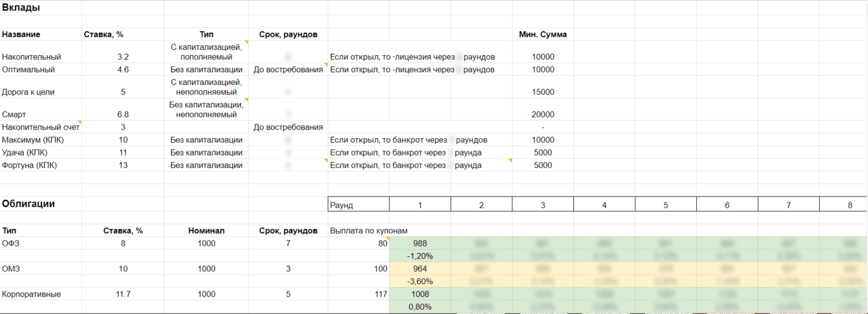868x314 pixels.
Task: Select the "Дорога к цели" deposit cell
Action: pos(29,92)
